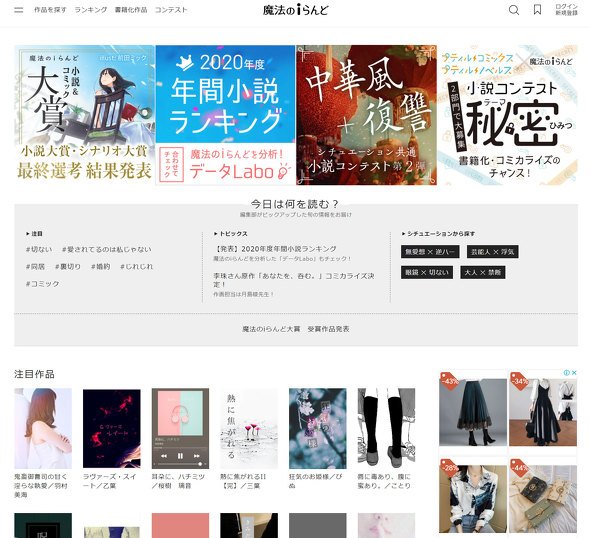Select the 無愛想 × 逆ハー situation tag
590x538 pixels.
[x=430, y=252]
